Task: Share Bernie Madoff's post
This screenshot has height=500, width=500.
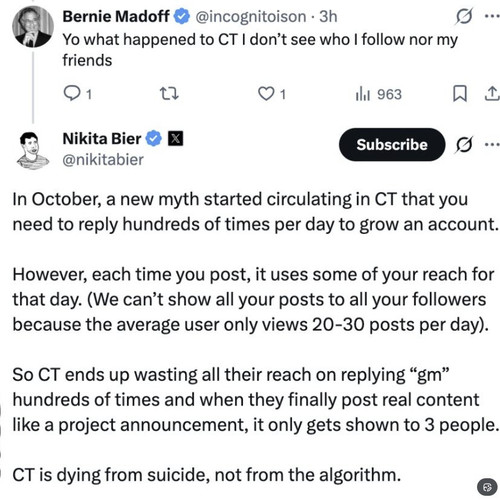Action: [x=492, y=93]
